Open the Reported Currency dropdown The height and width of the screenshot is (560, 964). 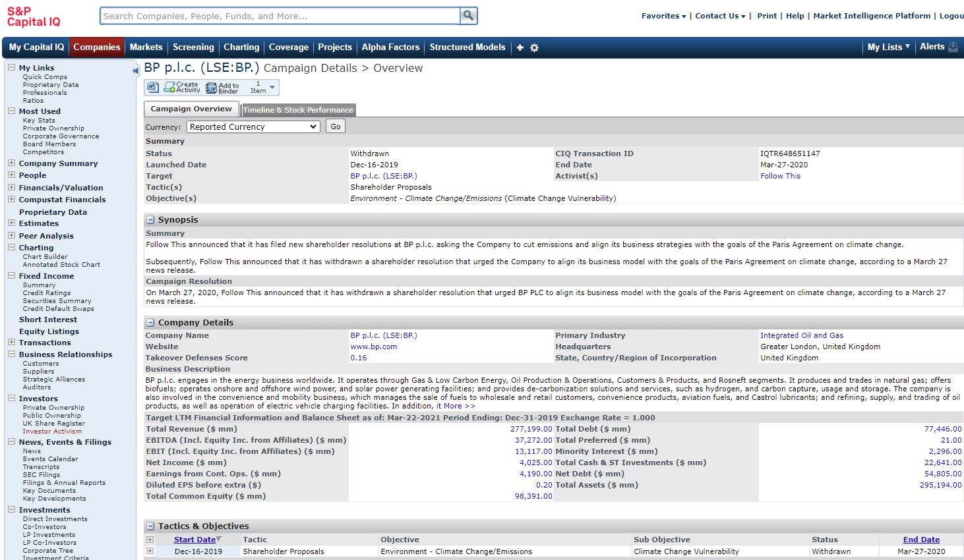coord(253,126)
